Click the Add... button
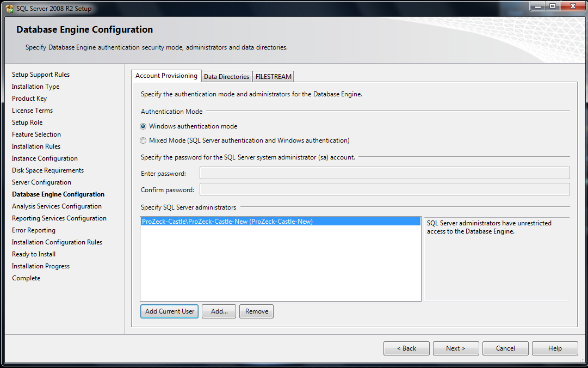 219,311
